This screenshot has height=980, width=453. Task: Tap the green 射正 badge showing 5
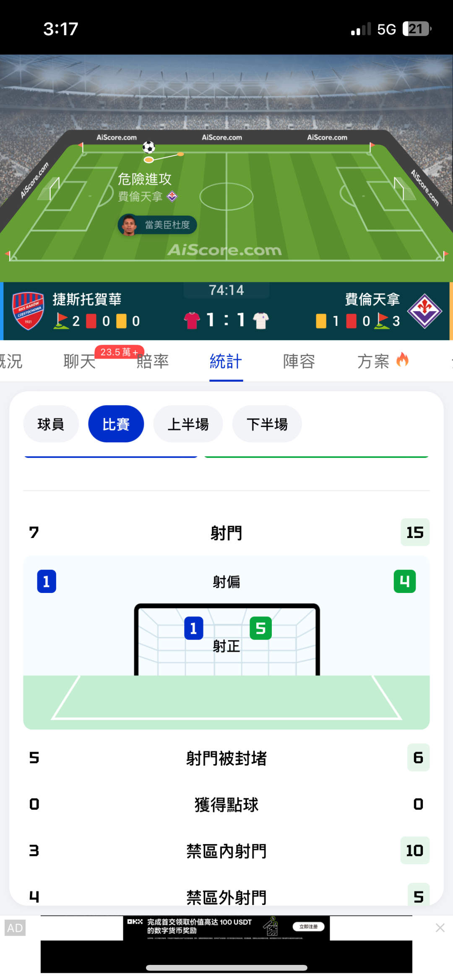[260, 628]
